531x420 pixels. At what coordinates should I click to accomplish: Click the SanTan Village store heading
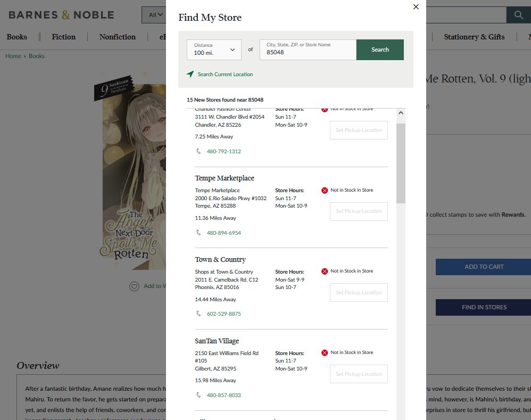click(x=217, y=341)
